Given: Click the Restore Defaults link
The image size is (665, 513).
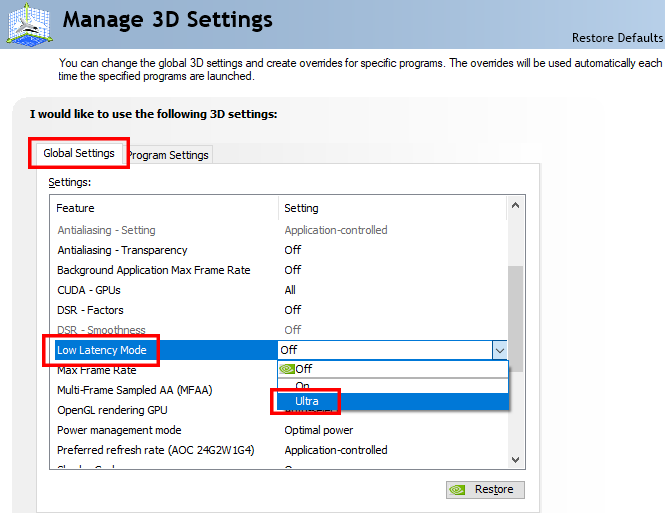Looking at the screenshot, I should pyautogui.click(x=616, y=38).
